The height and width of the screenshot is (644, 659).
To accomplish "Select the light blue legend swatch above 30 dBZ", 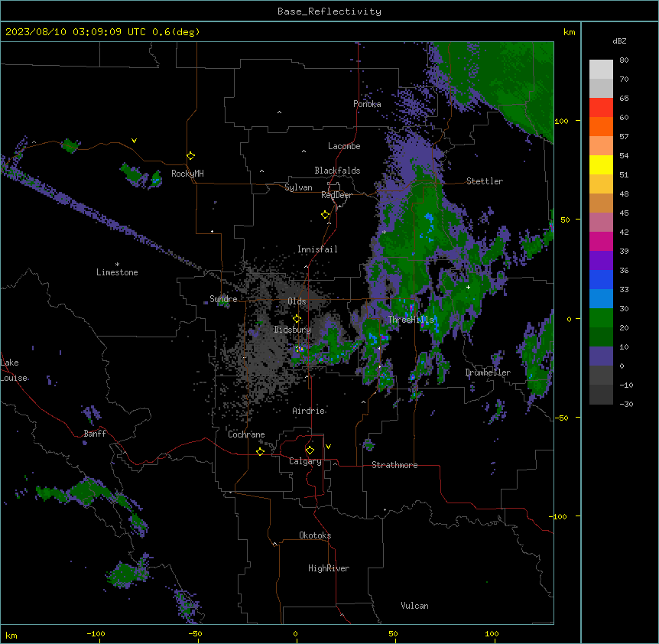I will point(601,298).
